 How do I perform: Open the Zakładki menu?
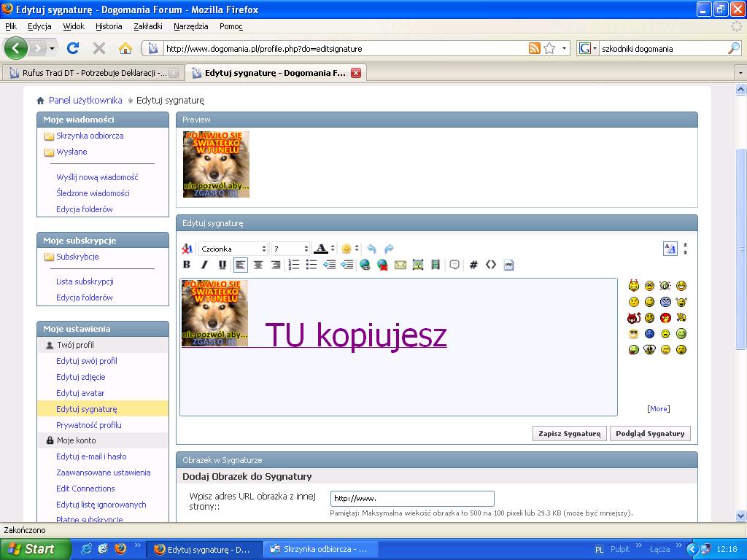(x=147, y=26)
